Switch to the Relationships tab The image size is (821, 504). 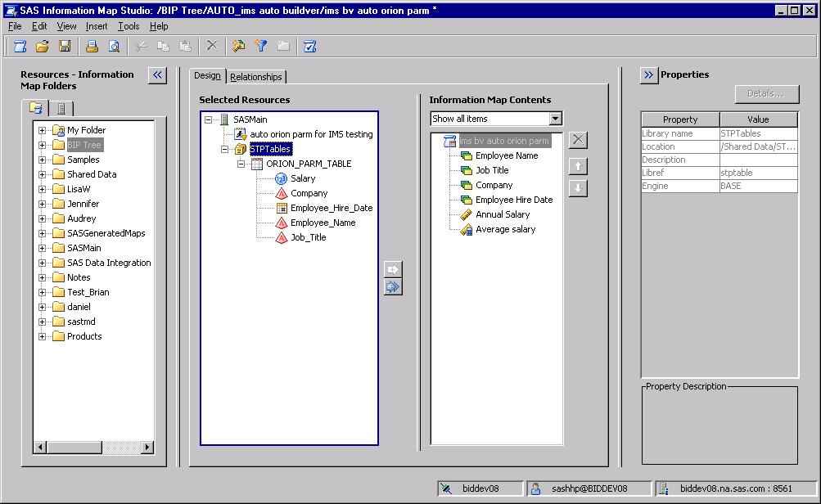[x=256, y=77]
